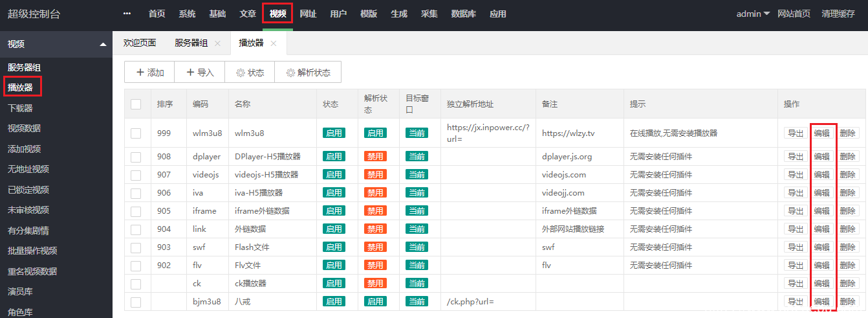
Task: Open 首页 in top navigation
Action: (x=157, y=14)
